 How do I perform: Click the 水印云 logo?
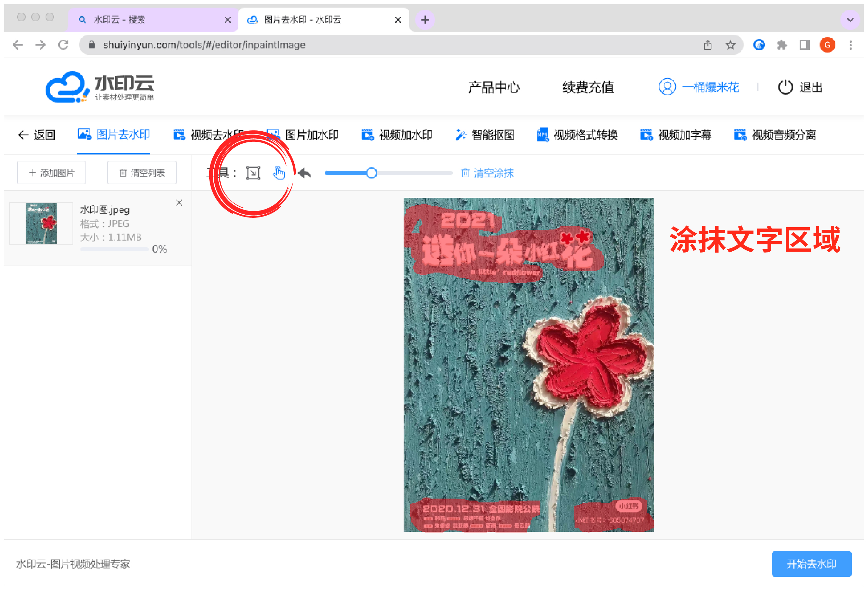tap(100, 87)
